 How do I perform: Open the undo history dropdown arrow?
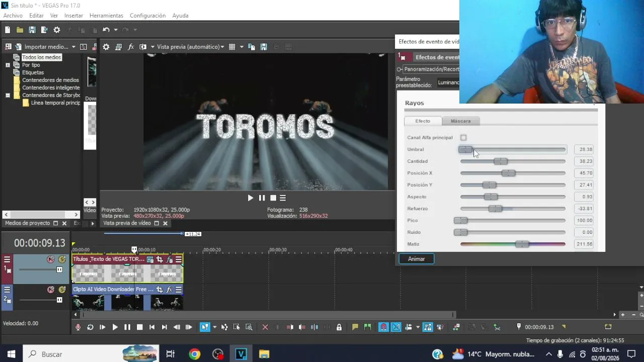115,30
